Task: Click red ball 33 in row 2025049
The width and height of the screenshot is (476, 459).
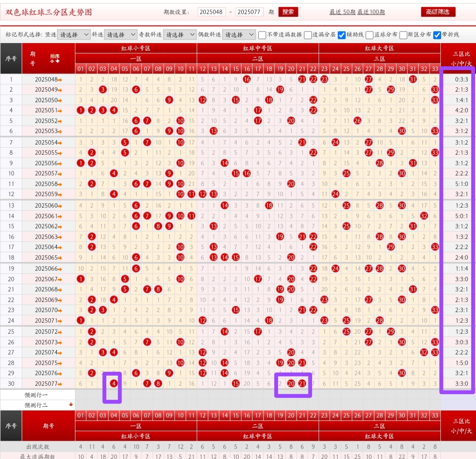Action: pos(435,90)
